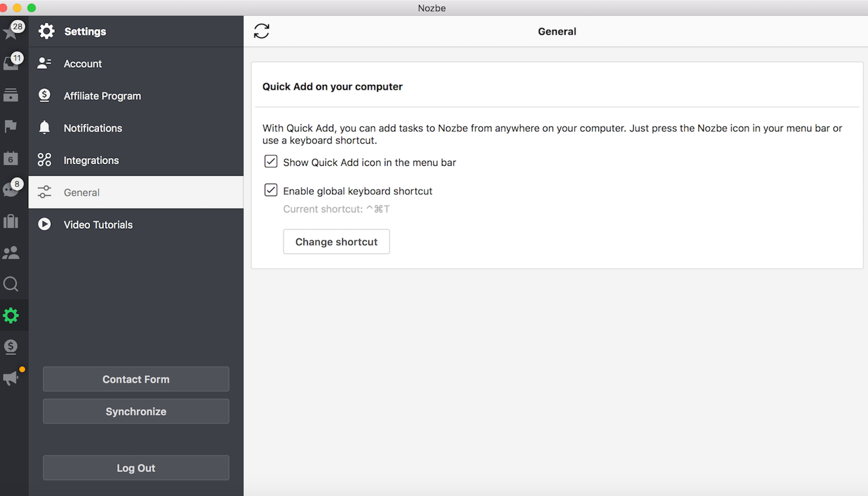Click the 'Current shortcut: ^⌘T' text

336,209
